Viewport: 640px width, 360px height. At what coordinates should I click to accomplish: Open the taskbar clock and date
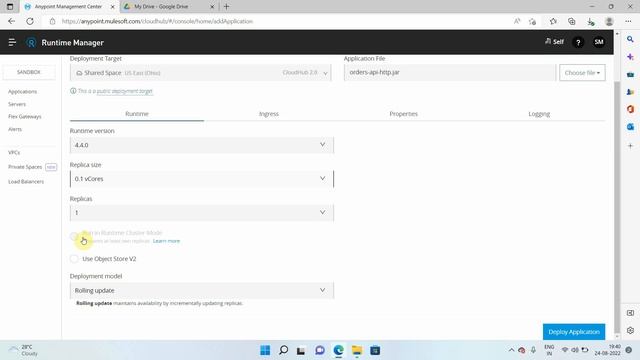pos(607,350)
